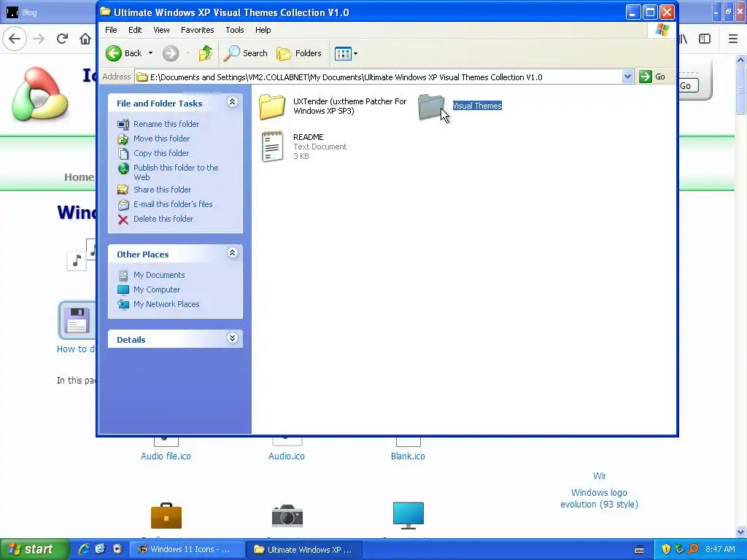
Task: Click Share this folder task
Action: pyautogui.click(x=162, y=190)
